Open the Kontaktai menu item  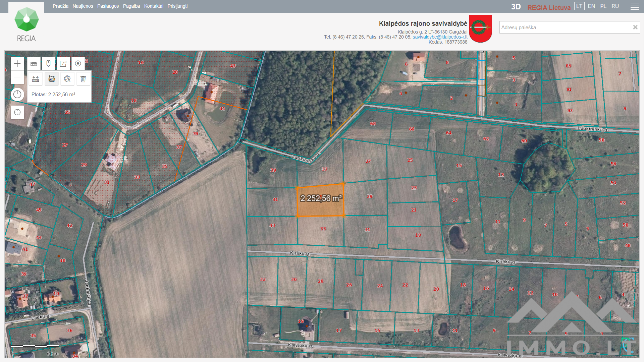click(154, 6)
